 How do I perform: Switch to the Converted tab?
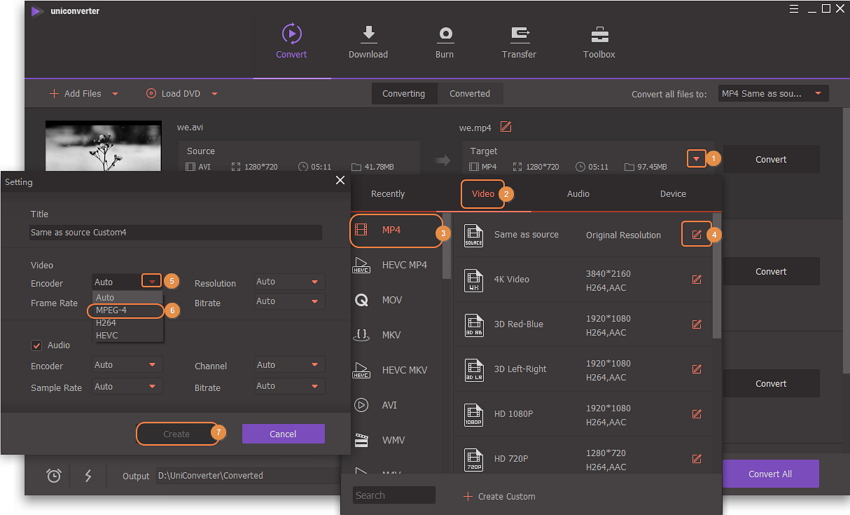(x=469, y=94)
